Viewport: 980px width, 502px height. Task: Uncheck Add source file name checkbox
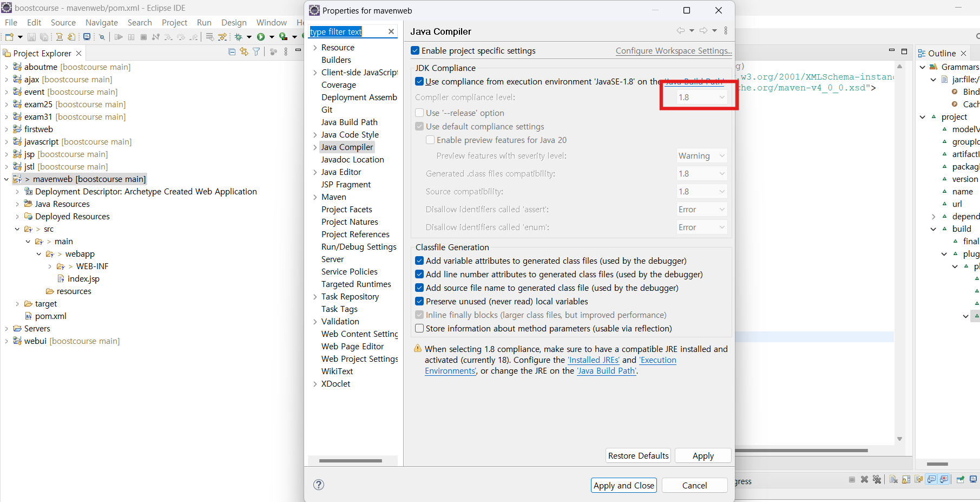[419, 288]
